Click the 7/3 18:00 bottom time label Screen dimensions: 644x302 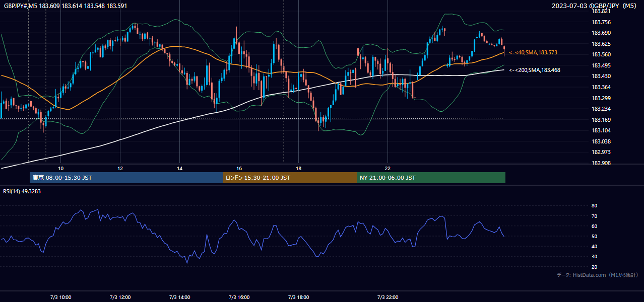click(x=298, y=297)
